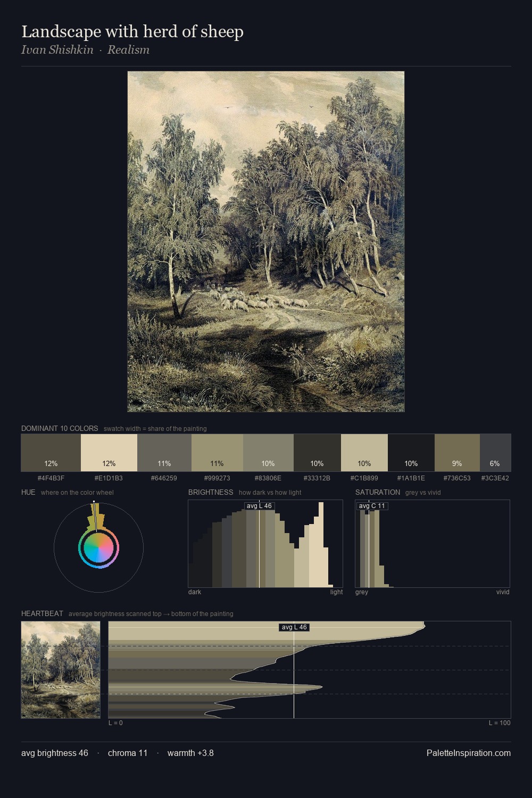This screenshot has height=798, width=532.
Task: Click the 'HEARTBEAT' section heading
Action: click(x=42, y=613)
